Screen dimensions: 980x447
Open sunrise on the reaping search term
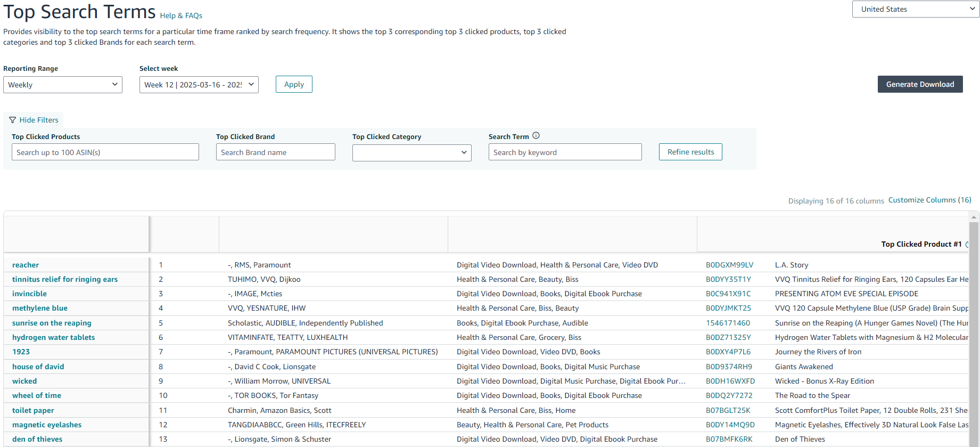click(52, 323)
